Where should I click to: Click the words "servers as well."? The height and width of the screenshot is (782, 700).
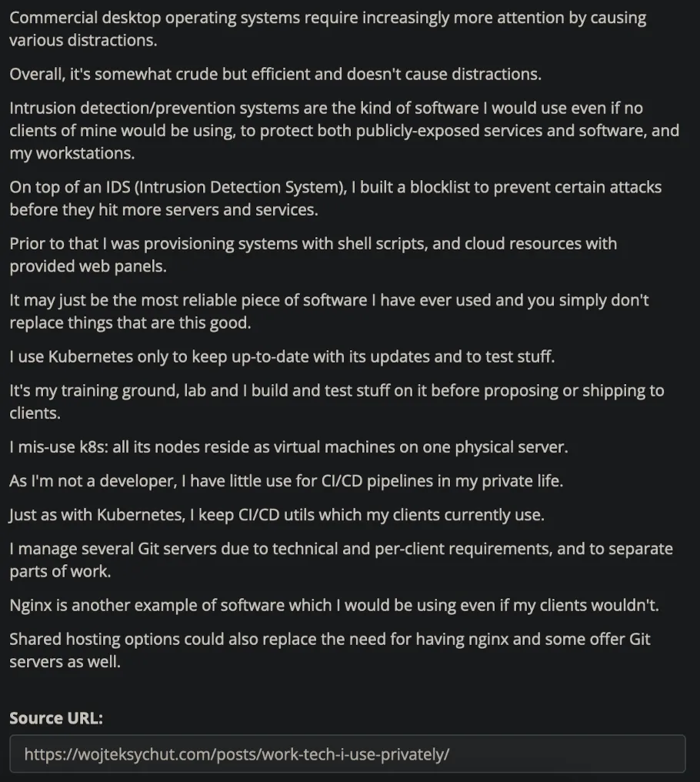click(65, 662)
